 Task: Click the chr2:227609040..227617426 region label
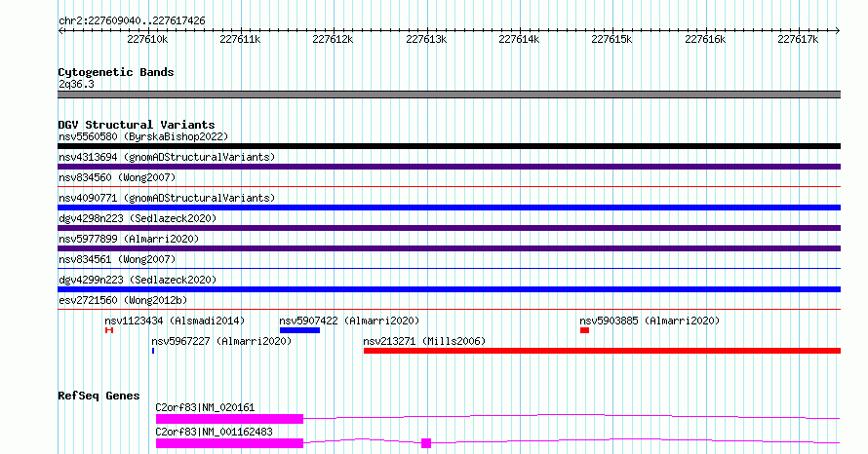(132, 21)
